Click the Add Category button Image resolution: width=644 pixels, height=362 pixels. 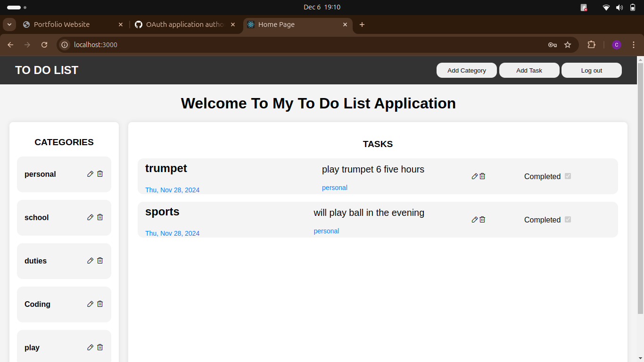466,70
